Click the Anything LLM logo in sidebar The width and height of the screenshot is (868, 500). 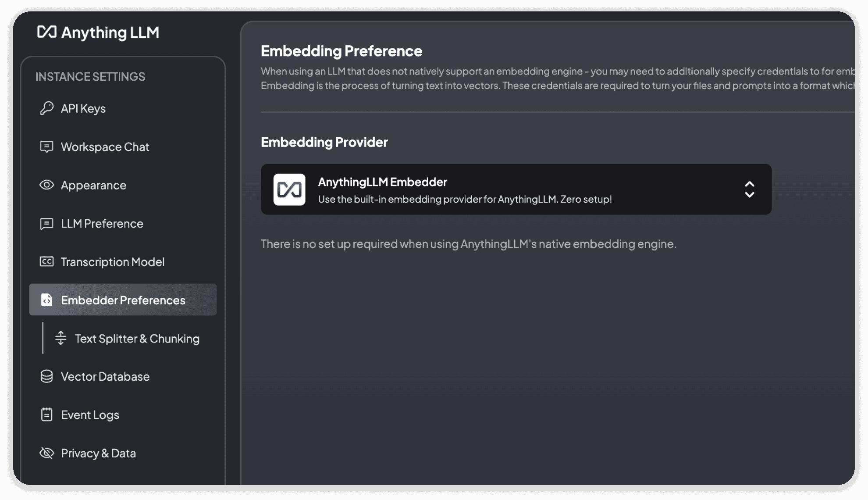(x=47, y=32)
